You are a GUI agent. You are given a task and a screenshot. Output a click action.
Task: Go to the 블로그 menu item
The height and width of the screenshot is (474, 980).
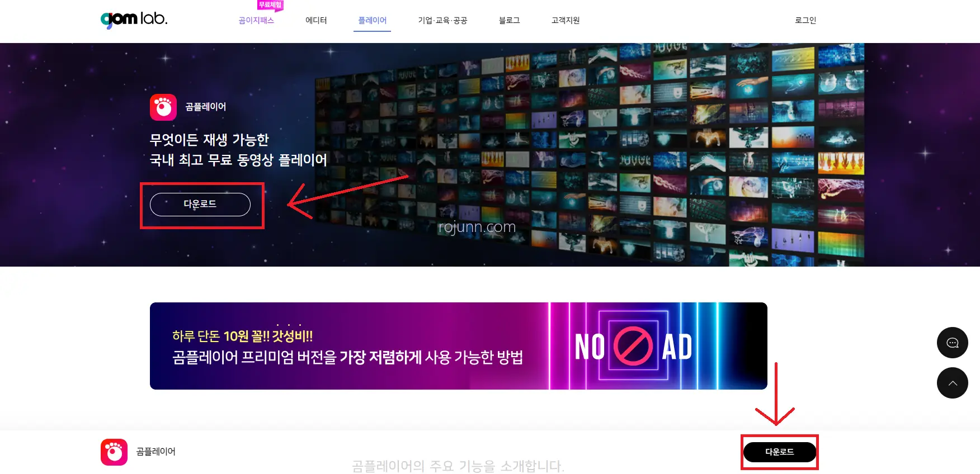[x=510, y=21]
